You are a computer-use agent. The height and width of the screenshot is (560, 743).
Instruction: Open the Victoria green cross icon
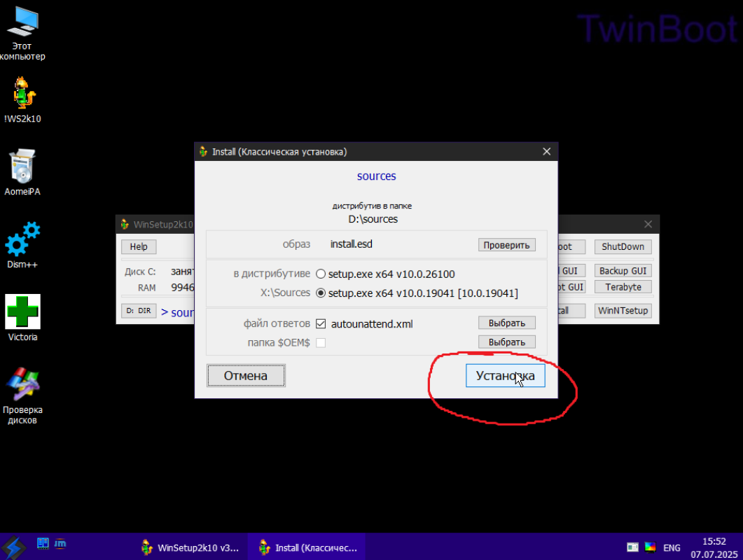(22, 311)
